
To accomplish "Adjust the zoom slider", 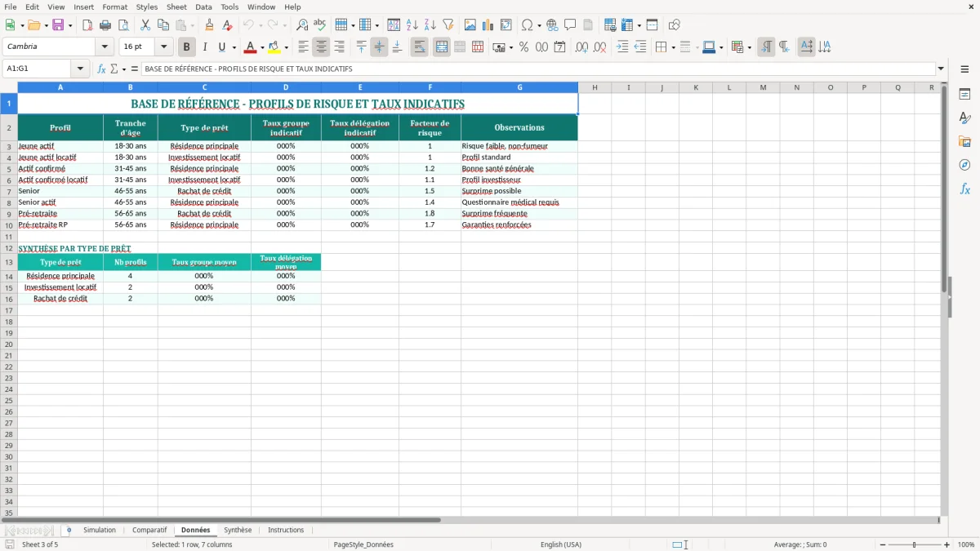I will [x=914, y=544].
